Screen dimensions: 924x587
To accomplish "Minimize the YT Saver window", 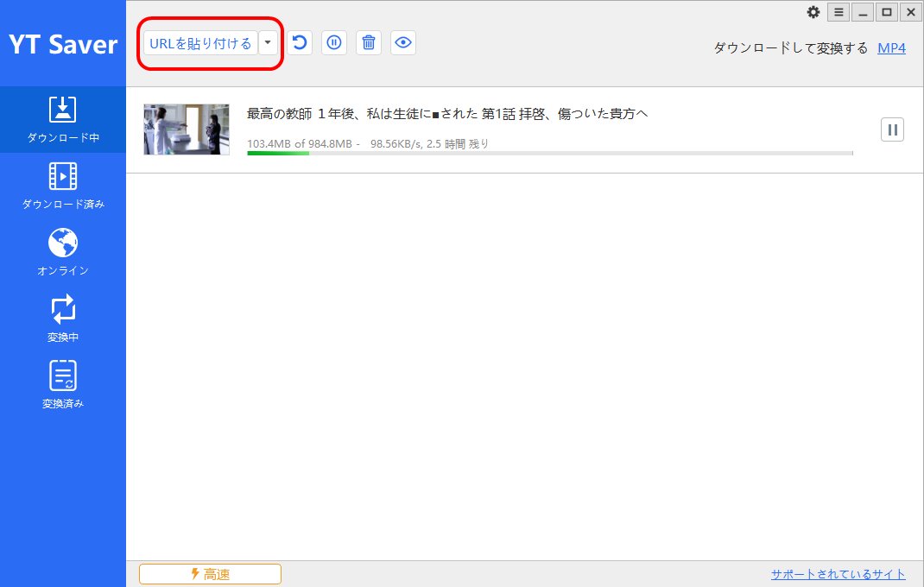I will pyautogui.click(x=863, y=12).
